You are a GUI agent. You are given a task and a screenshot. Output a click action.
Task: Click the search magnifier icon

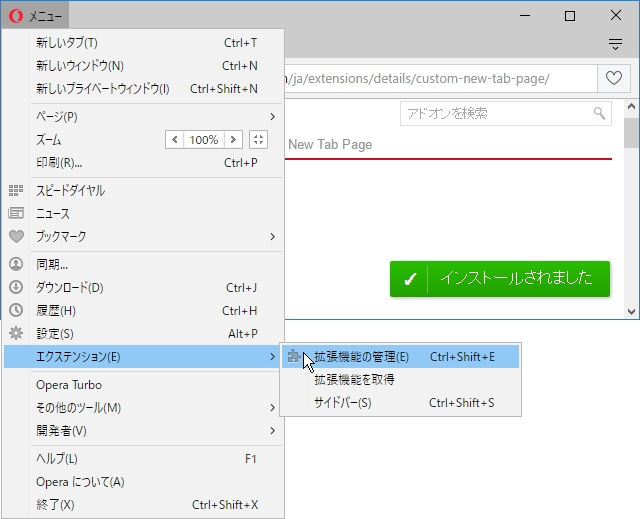tap(599, 113)
